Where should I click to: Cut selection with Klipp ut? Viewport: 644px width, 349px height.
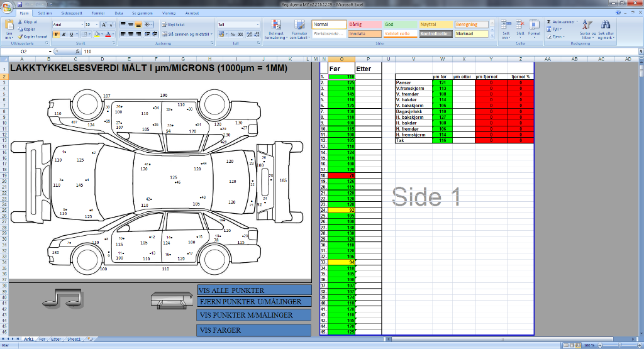(28, 22)
